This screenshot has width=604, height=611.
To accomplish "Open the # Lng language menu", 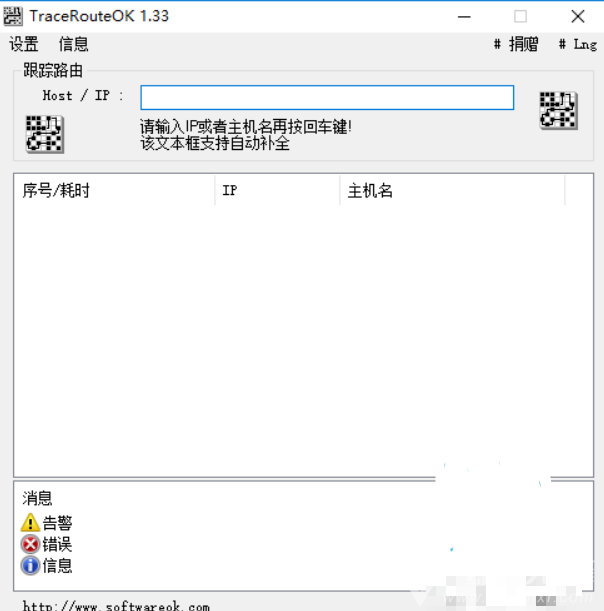I will [578, 44].
